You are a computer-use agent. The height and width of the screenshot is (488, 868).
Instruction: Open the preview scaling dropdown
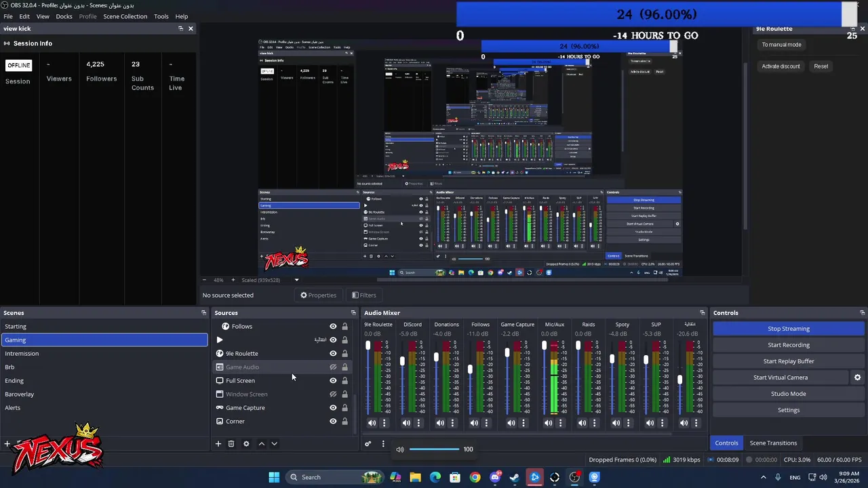[296, 280]
